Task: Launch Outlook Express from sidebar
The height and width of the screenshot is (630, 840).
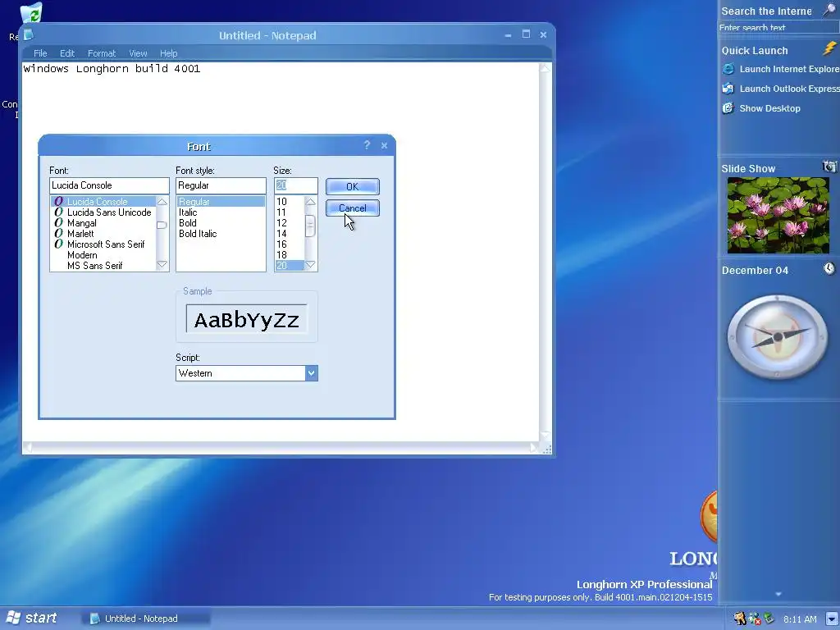Action: (x=789, y=89)
